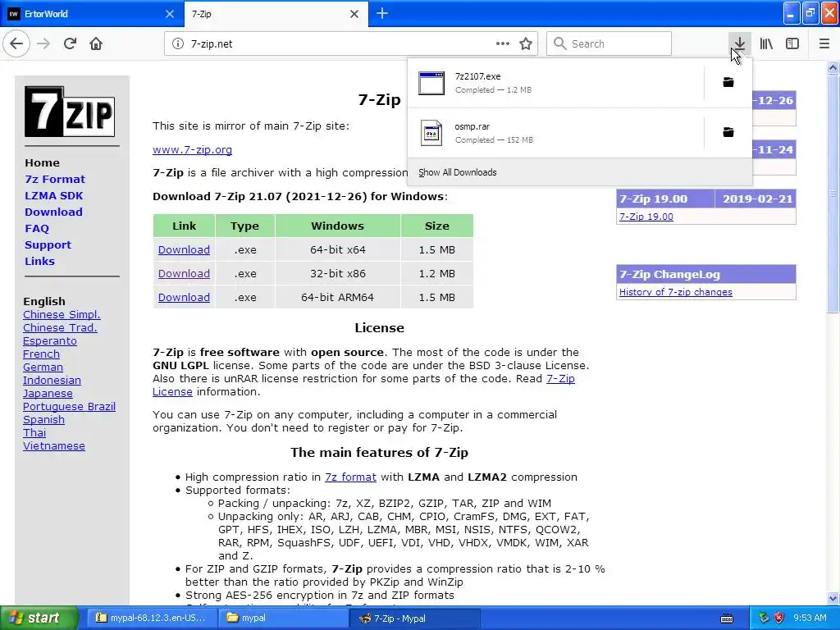
Task: Follow the www.7-zip.org link
Action: coord(192,149)
